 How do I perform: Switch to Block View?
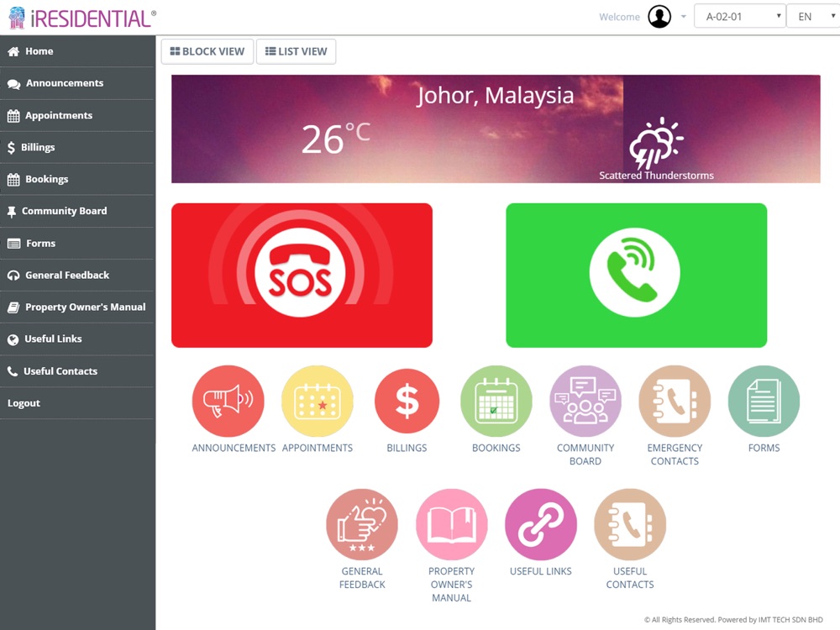[207, 51]
